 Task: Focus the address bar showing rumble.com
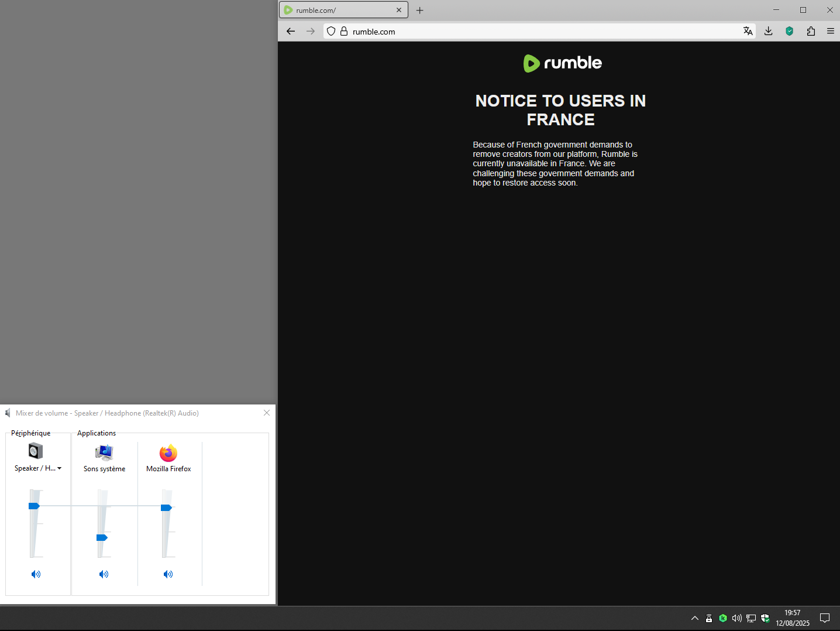click(538, 31)
